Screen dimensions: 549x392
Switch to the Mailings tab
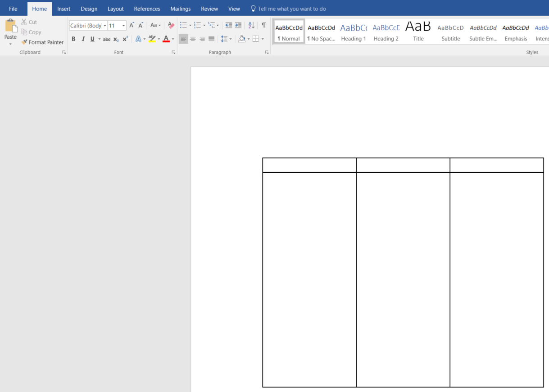180,9
